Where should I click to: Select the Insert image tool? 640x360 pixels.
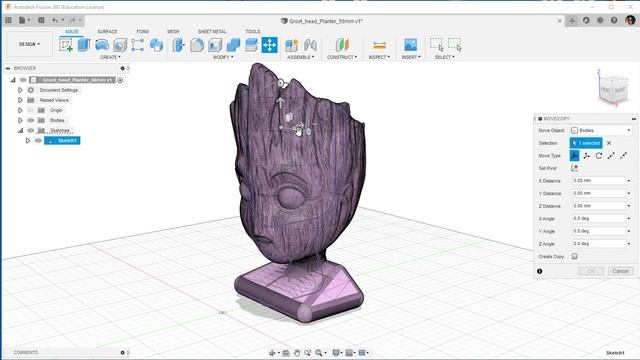(x=411, y=45)
